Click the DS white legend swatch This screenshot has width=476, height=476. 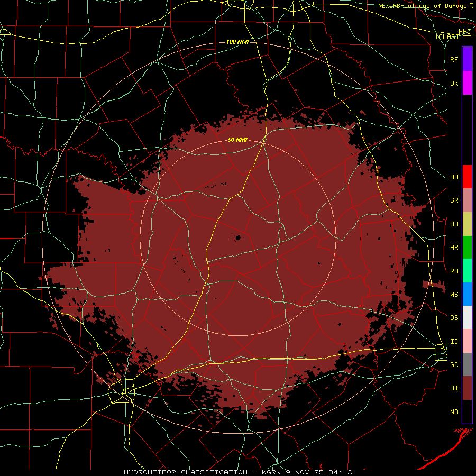[467, 317]
